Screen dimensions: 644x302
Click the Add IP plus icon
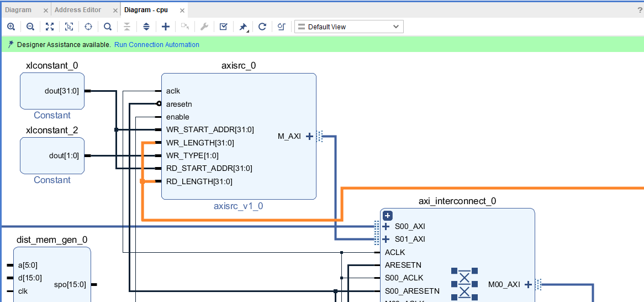click(x=166, y=27)
